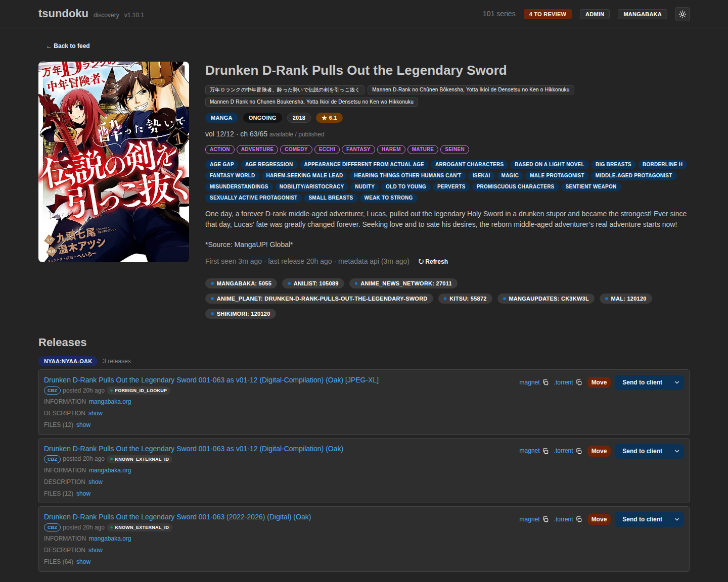Click the ANIME_PLANET ID chip

click(x=319, y=299)
